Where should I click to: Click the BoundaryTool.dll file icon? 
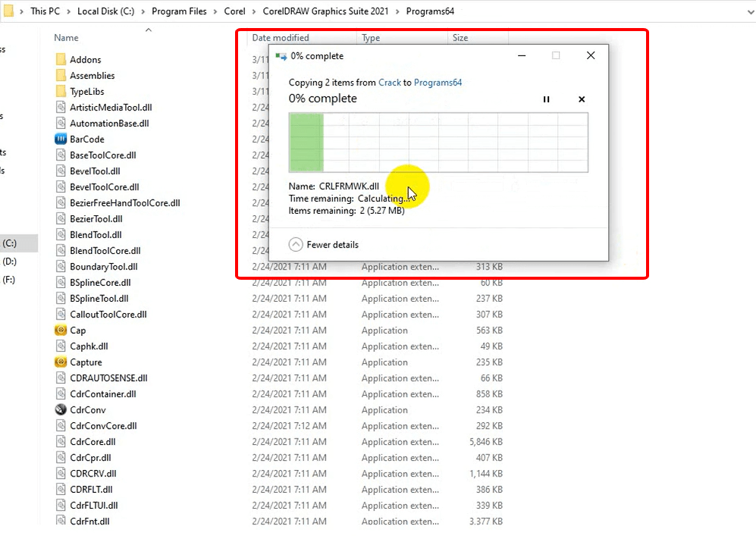click(61, 266)
